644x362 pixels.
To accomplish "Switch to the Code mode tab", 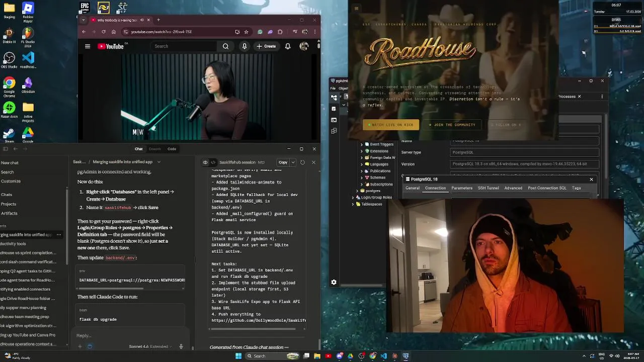I will [172, 149].
